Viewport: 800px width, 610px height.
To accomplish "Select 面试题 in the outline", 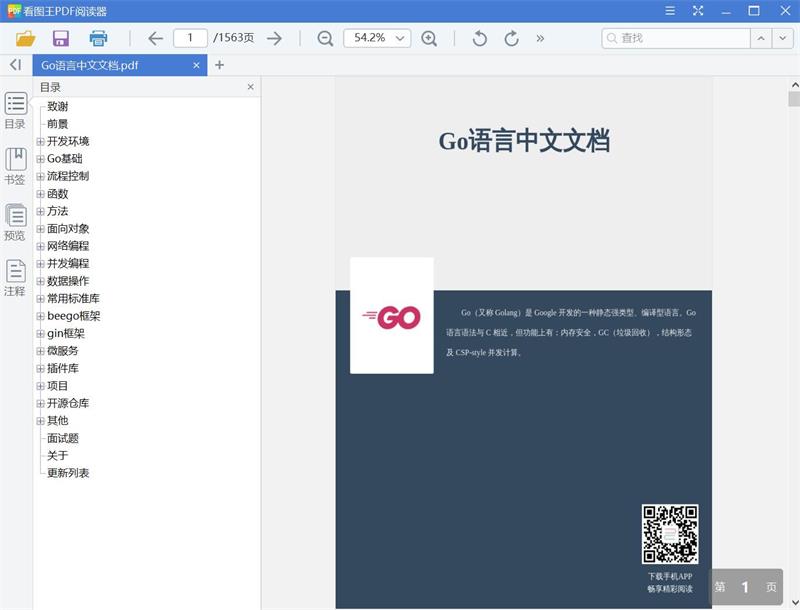I will tap(63, 438).
